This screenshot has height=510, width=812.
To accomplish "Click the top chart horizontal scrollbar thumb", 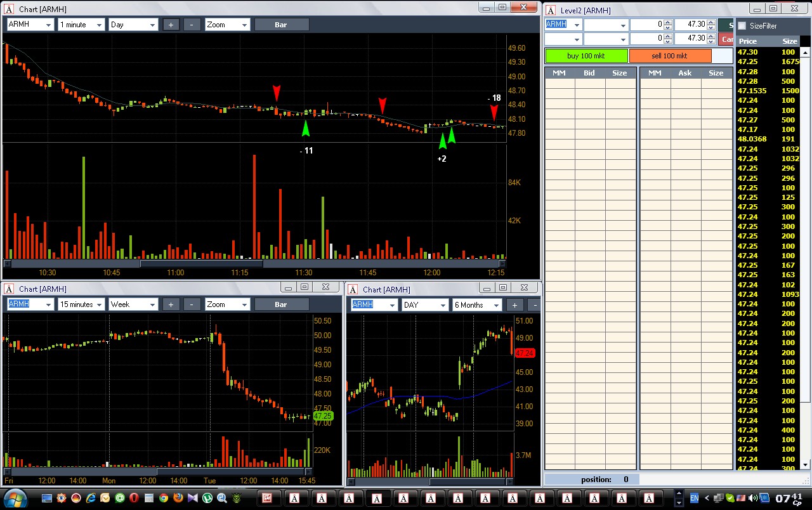I will 200,263.
